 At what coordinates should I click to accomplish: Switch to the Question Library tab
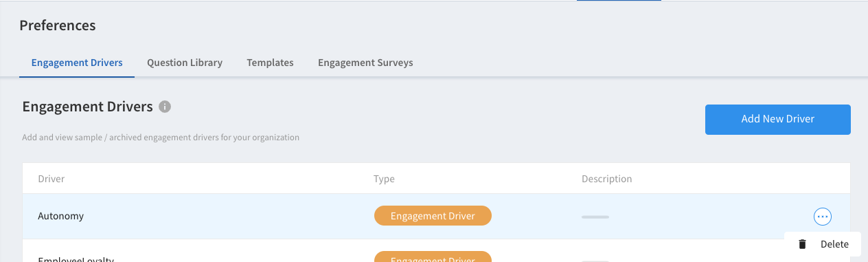(185, 63)
